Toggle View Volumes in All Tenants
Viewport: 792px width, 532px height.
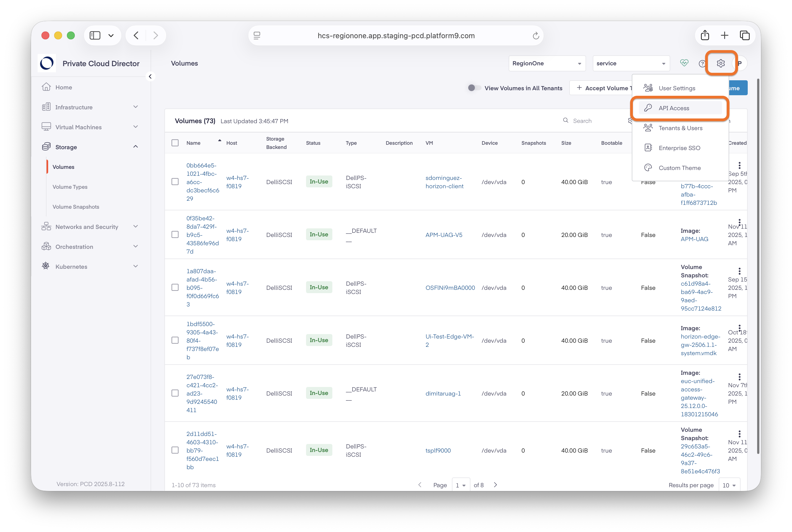point(474,88)
